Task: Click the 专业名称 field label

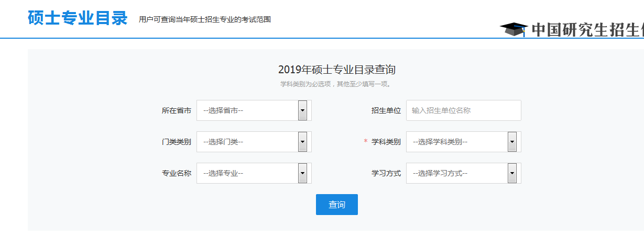Action: tap(176, 173)
